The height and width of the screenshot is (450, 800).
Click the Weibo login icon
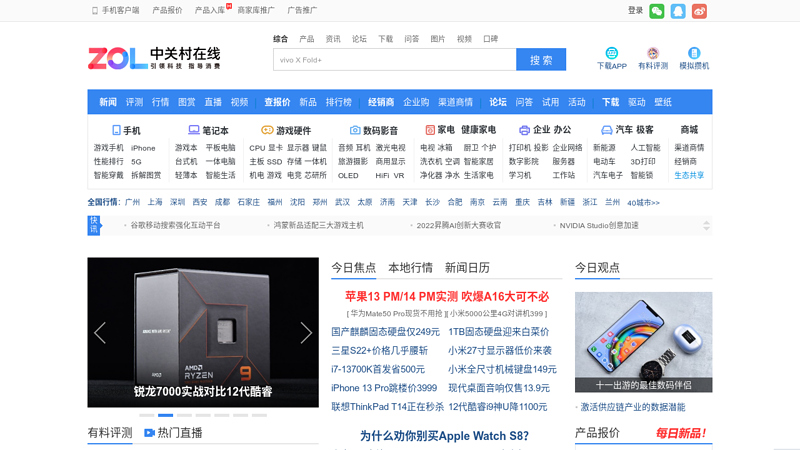pyautogui.click(x=699, y=11)
